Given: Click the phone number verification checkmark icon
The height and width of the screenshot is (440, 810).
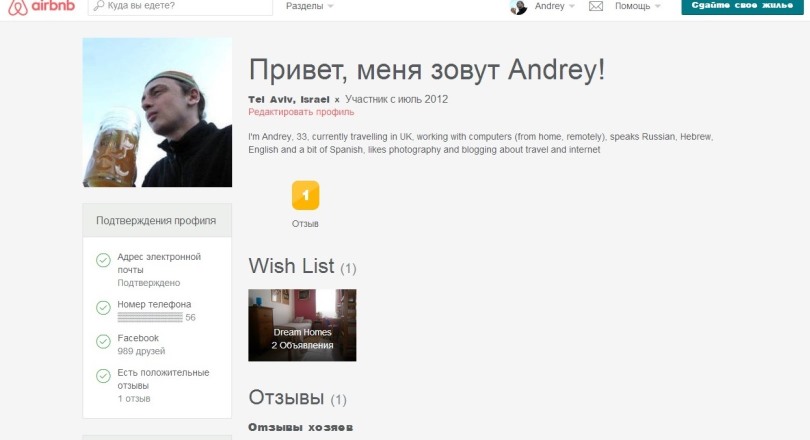Looking at the screenshot, I should pos(103,308).
